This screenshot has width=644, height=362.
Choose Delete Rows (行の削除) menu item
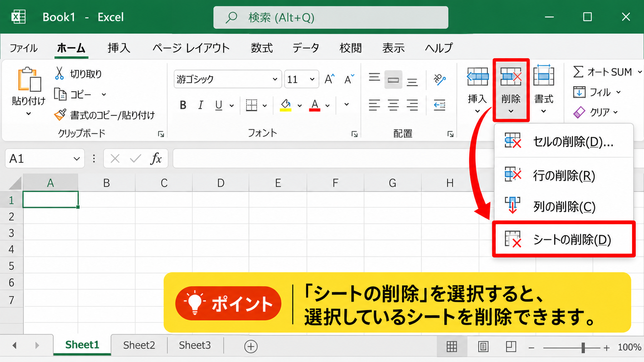pos(564,175)
